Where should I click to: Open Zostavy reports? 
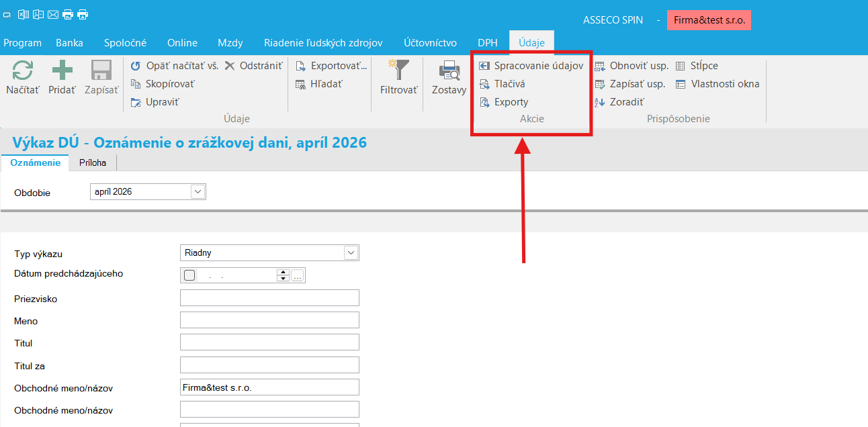449,78
